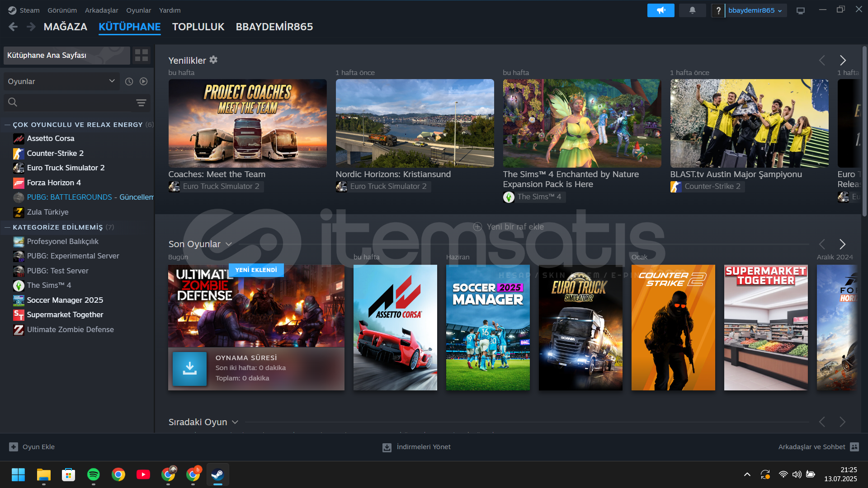Open Coaches: Meet the Team news thumbnail
Viewport: 868px width, 488px height.
point(247,123)
